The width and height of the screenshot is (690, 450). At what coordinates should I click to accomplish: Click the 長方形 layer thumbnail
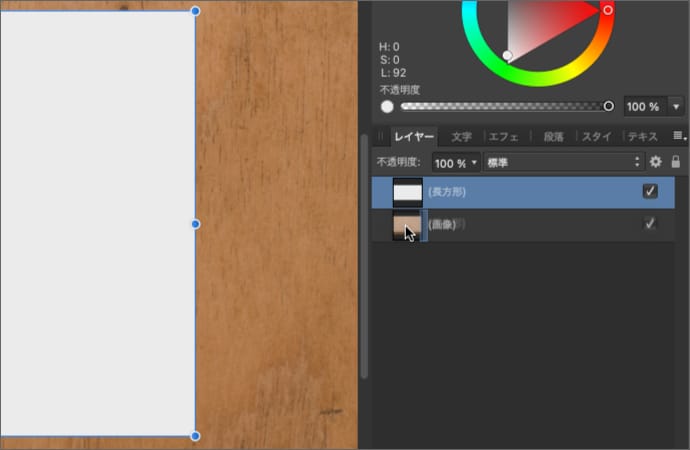pos(407,192)
